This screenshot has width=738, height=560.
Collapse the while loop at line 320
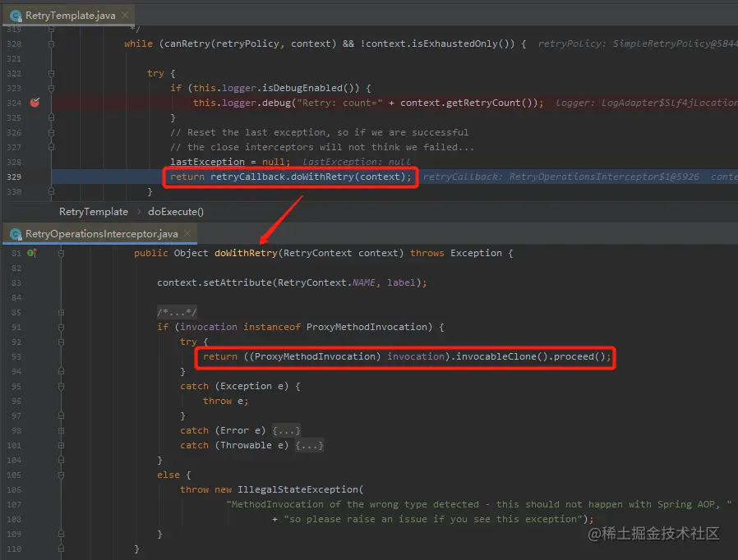[x=51, y=44]
